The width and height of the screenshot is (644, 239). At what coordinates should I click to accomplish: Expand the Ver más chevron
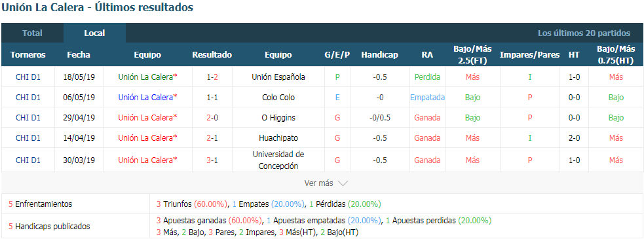pos(343,183)
